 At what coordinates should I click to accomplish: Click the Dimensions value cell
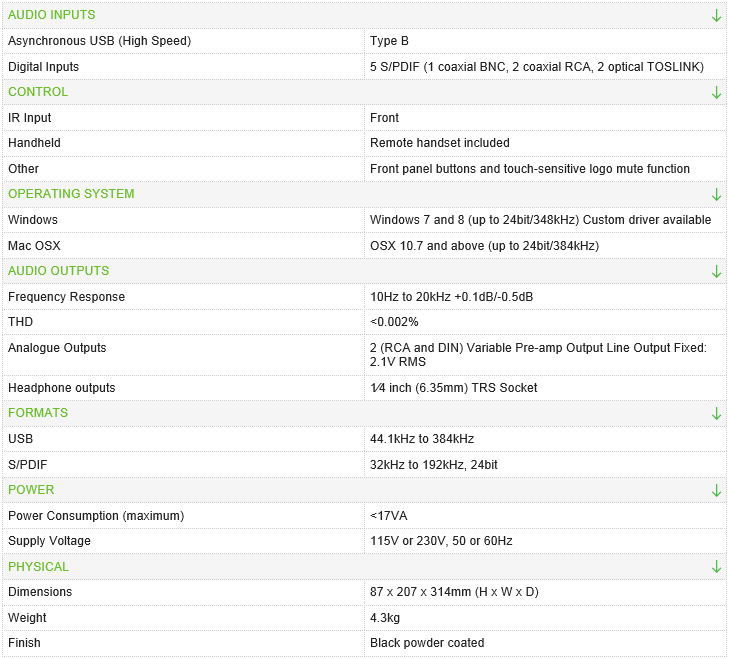(454, 592)
